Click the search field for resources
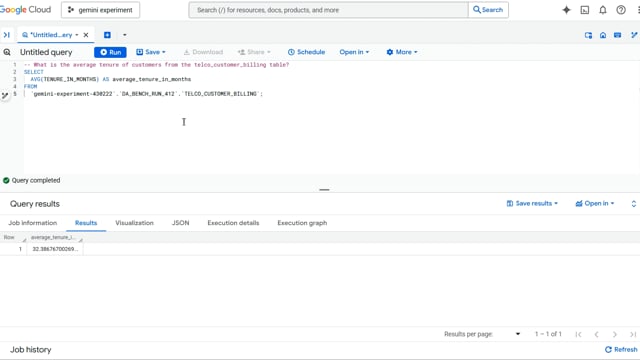The height and width of the screenshot is (360, 640). pyautogui.click(x=329, y=10)
